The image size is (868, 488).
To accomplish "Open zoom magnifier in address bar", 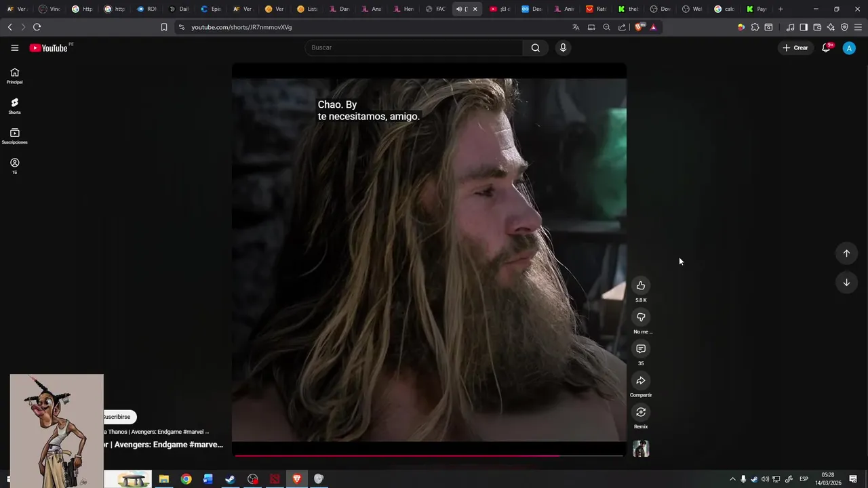I will coord(606,27).
